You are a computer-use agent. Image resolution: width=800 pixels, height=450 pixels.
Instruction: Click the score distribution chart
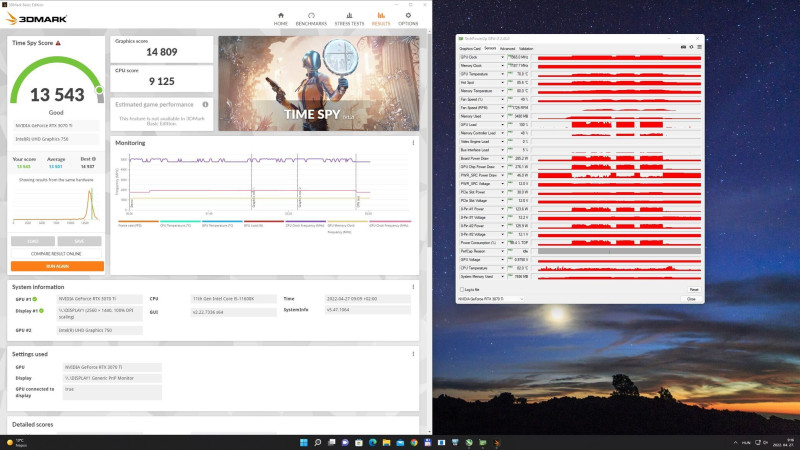point(56,205)
